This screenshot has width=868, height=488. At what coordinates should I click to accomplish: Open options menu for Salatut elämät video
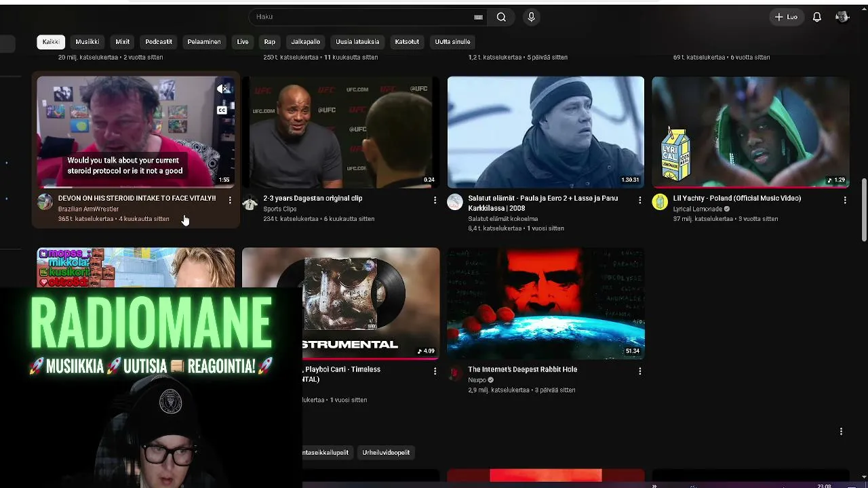tap(639, 200)
